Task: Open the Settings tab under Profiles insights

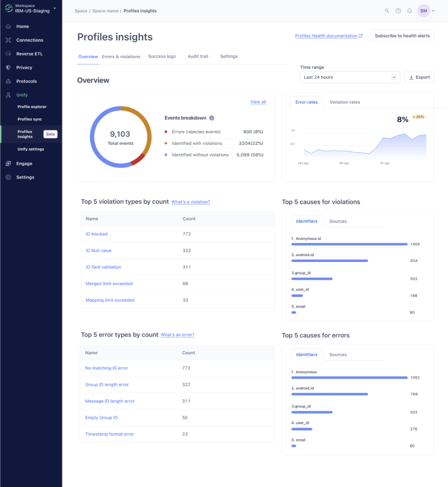Action: [x=229, y=56]
